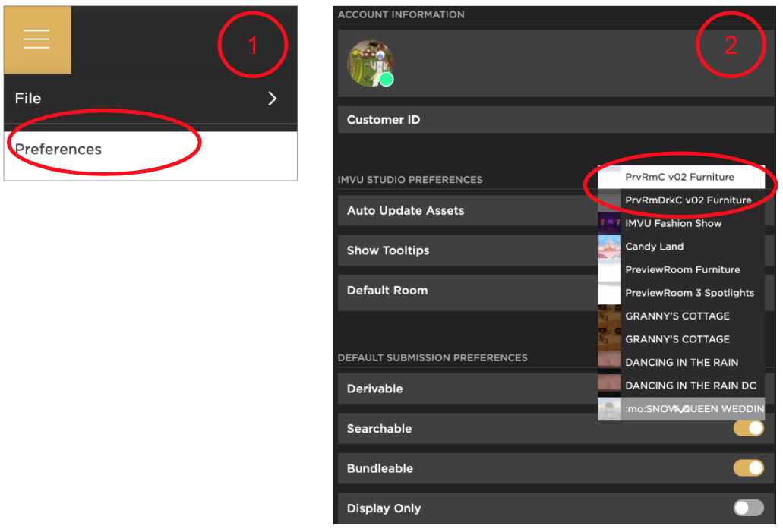The height and width of the screenshot is (532, 783).
Task: Select the Customer ID row
Action: click(556, 120)
